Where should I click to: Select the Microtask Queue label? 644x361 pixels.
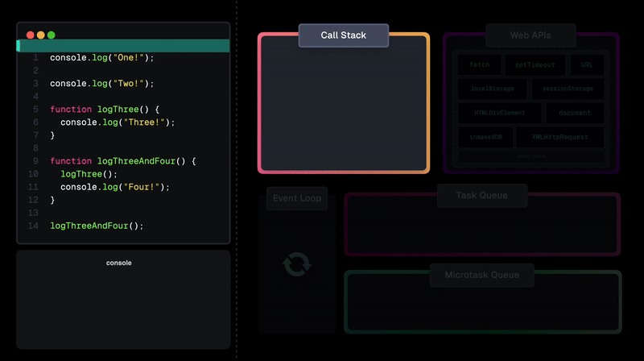point(481,275)
